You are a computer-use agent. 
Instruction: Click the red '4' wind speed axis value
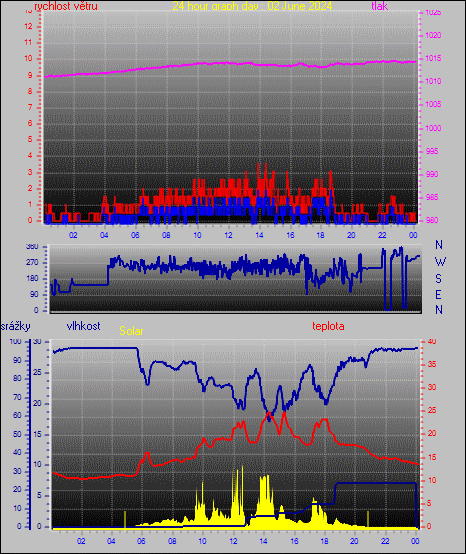(30, 155)
